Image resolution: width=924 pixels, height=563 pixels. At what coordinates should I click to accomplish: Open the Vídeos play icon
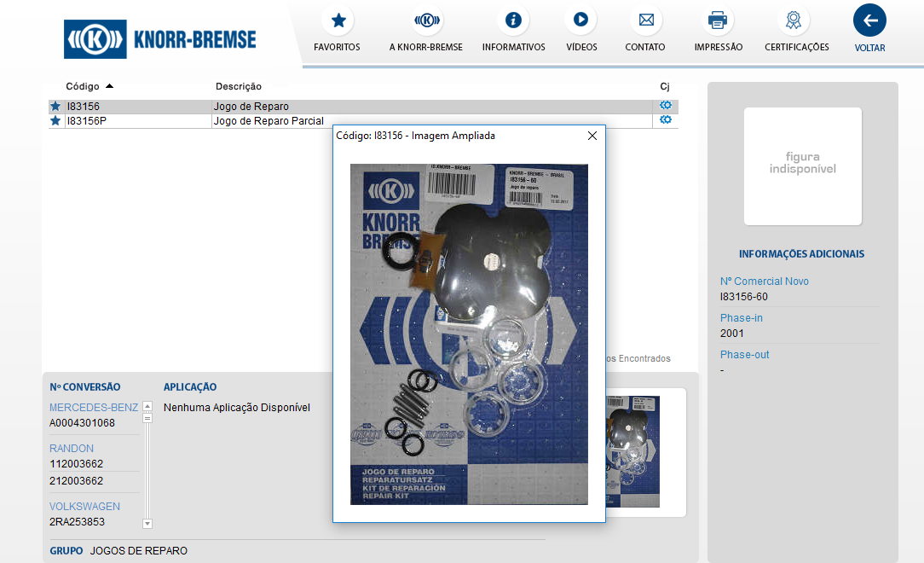point(580,20)
